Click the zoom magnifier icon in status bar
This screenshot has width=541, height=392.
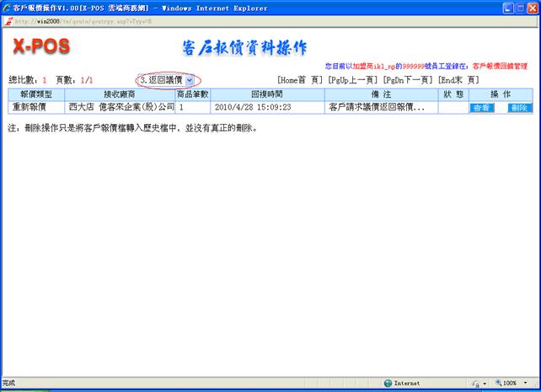pos(496,383)
